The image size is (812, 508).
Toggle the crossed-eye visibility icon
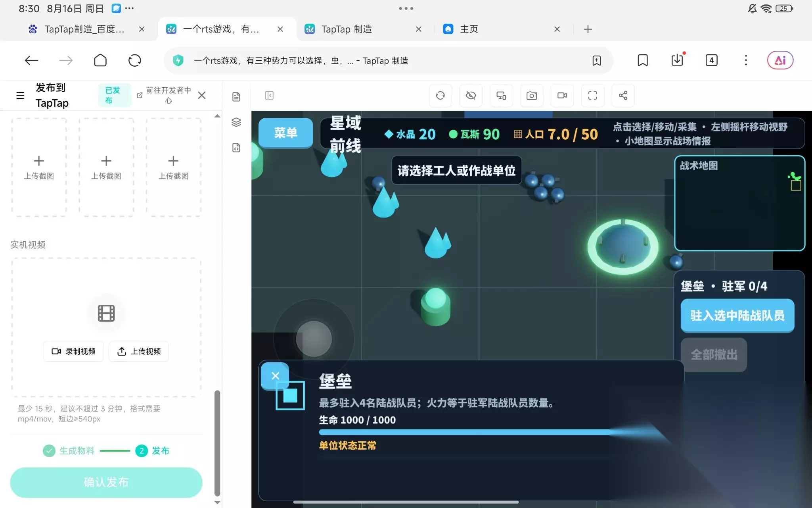point(471,96)
